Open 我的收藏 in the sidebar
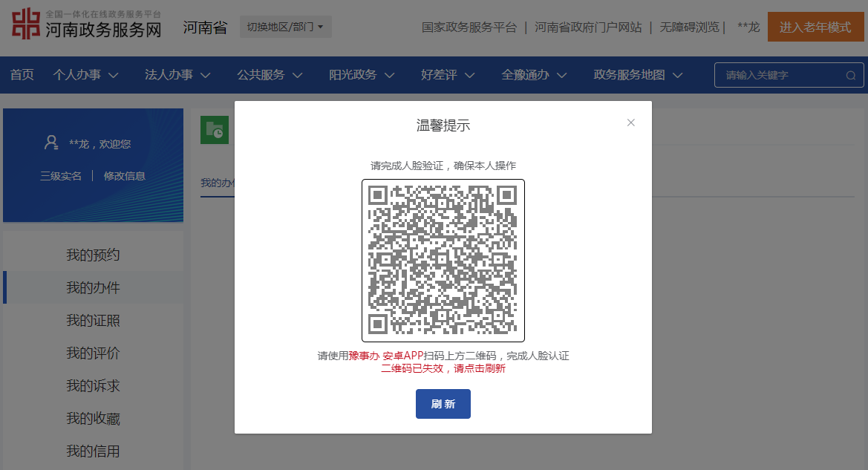The width and height of the screenshot is (868, 470). pyautogui.click(x=93, y=418)
